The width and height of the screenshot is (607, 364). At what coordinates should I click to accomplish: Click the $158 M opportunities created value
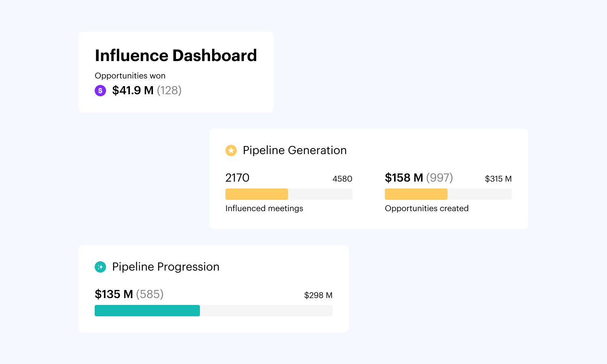coord(404,178)
